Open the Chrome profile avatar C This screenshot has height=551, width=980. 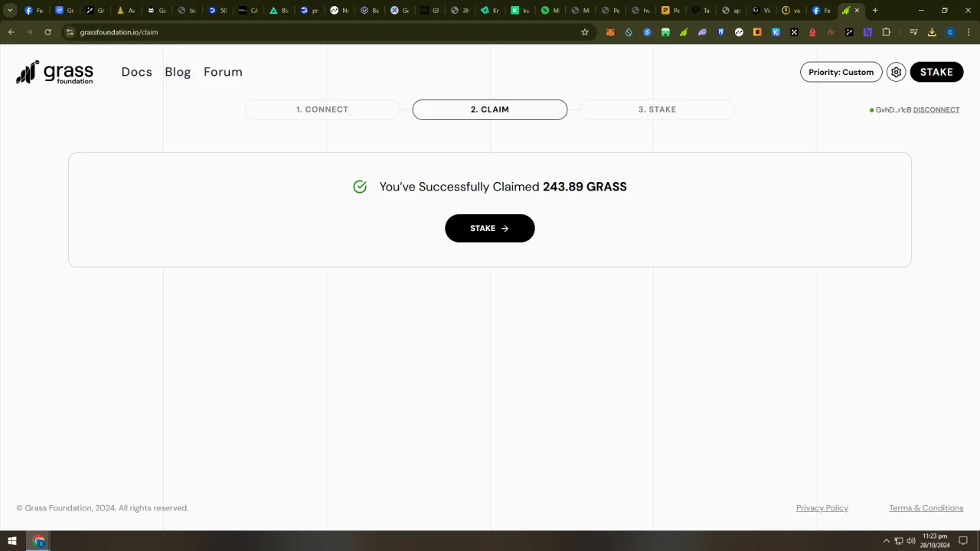point(950,32)
